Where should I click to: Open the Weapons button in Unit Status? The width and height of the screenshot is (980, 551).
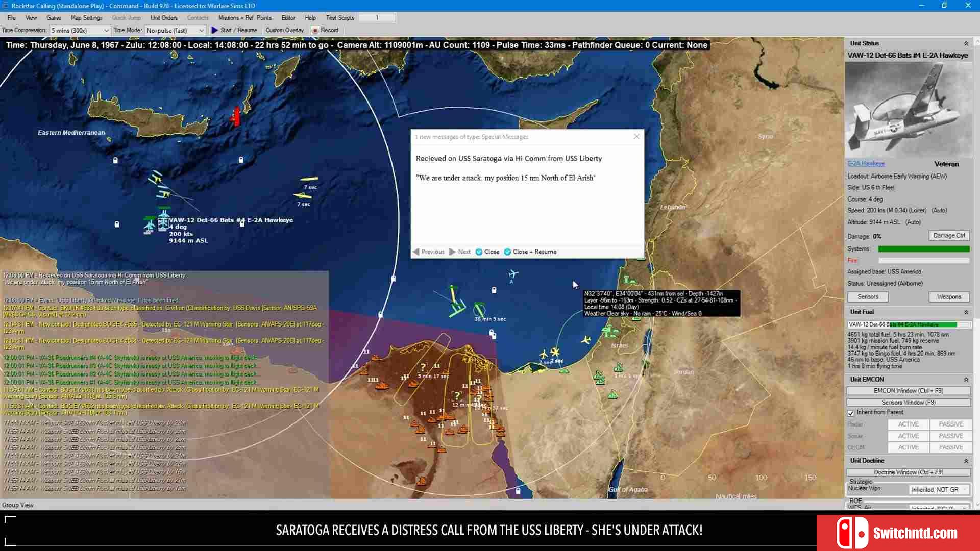pos(949,296)
